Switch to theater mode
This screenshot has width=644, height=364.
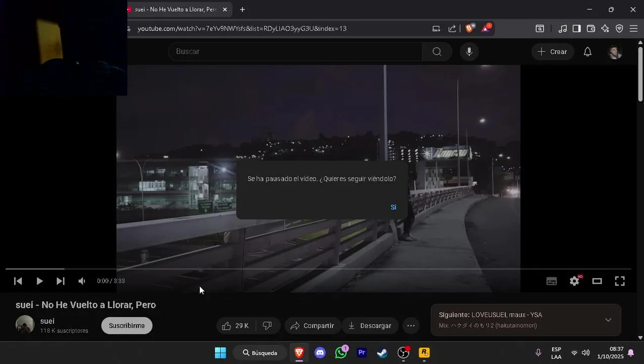click(x=597, y=281)
